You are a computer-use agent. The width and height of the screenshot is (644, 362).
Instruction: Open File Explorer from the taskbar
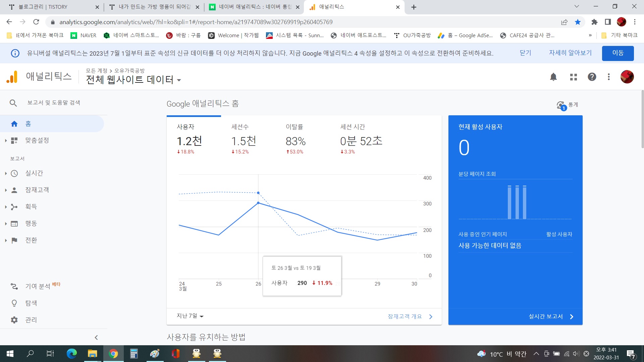pos(92,354)
